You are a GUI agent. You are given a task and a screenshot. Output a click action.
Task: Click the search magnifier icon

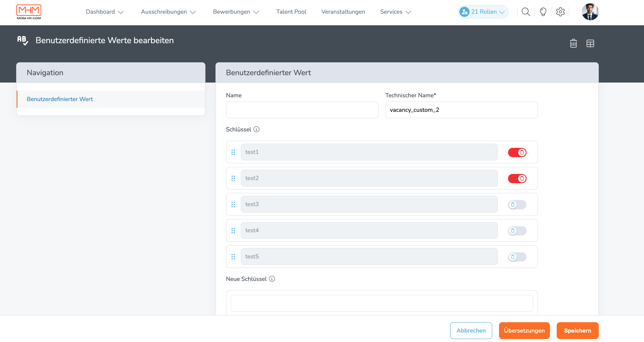526,12
